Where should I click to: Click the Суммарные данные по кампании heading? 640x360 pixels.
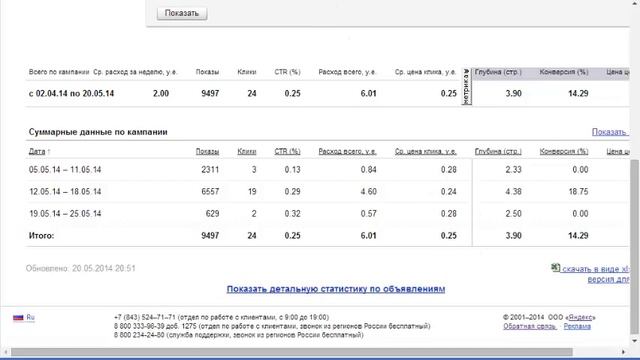click(98, 132)
